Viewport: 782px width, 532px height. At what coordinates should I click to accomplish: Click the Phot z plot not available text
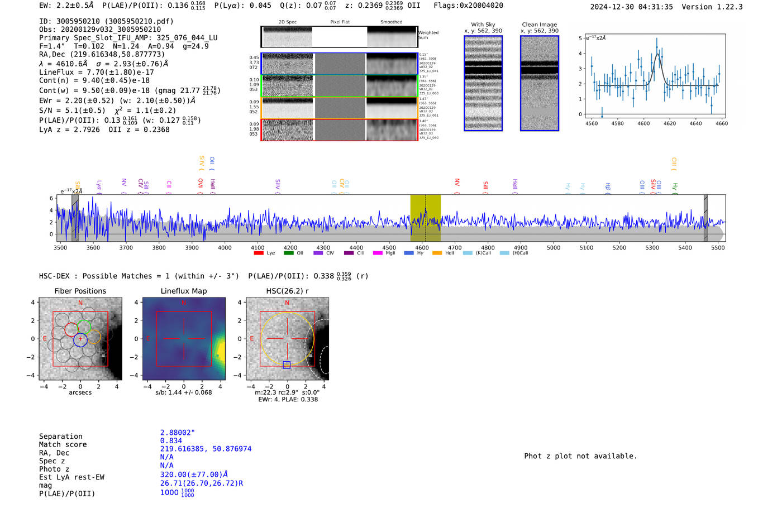click(580, 456)
